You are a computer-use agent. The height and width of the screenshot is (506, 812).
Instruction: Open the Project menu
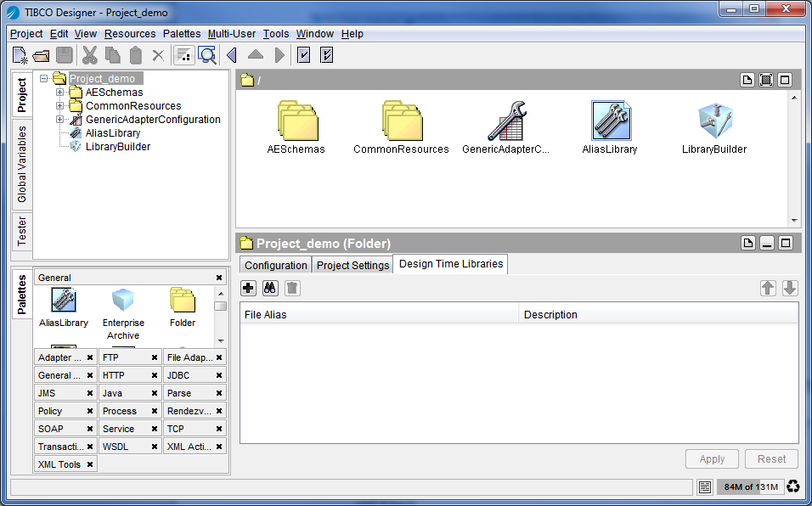point(26,34)
